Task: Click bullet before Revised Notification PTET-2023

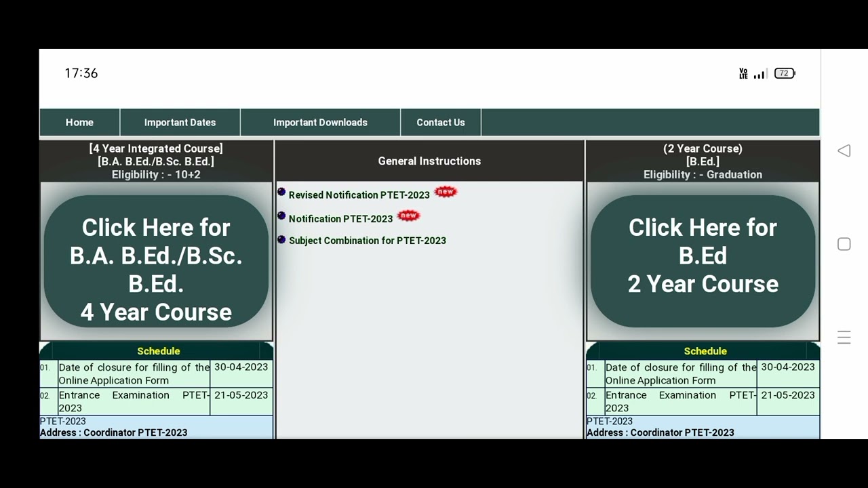Action: [281, 192]
